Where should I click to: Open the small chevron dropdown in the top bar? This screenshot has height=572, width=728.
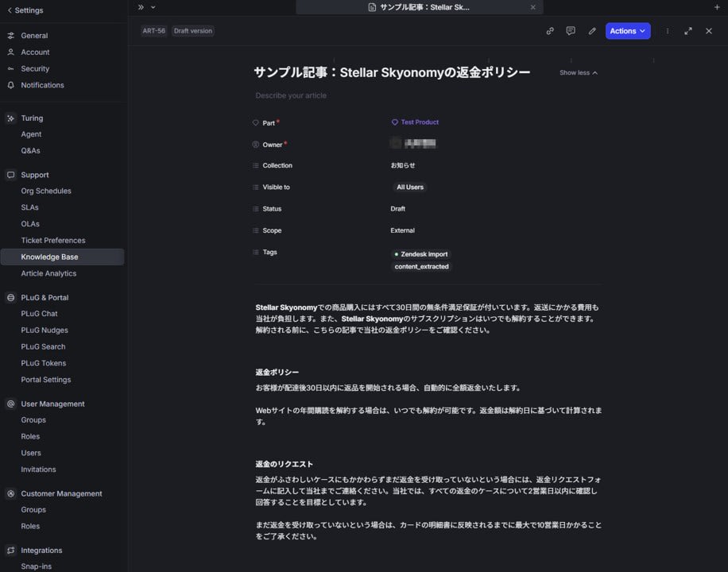pos(153,7)
